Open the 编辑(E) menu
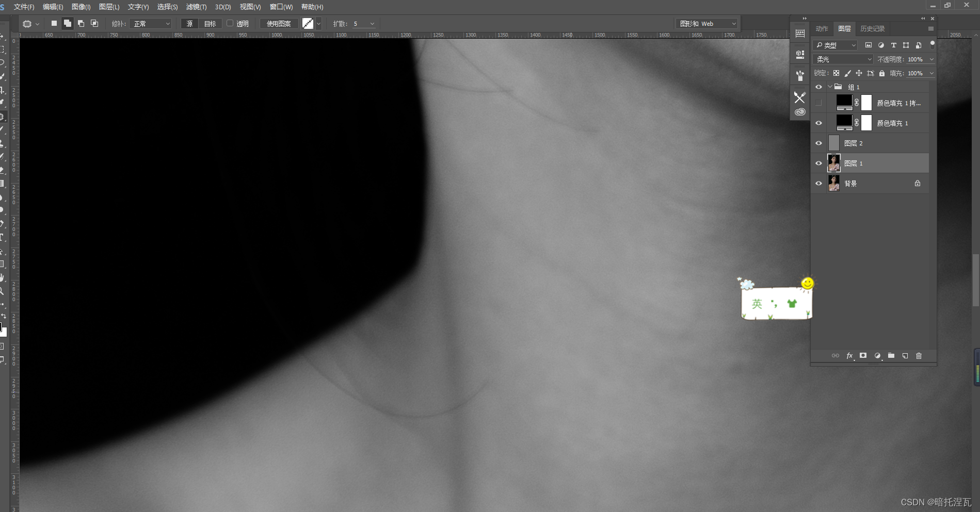 (x=53, y=7)
